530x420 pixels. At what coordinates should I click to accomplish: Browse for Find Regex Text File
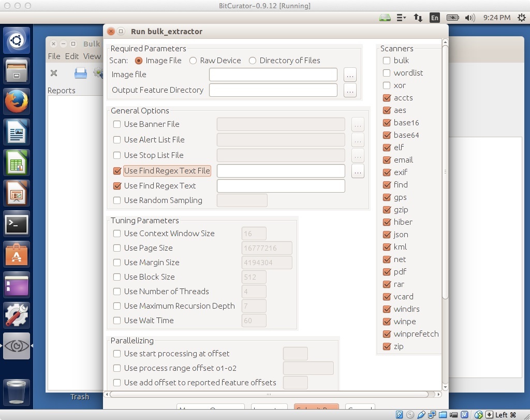(x=358, y=171)
